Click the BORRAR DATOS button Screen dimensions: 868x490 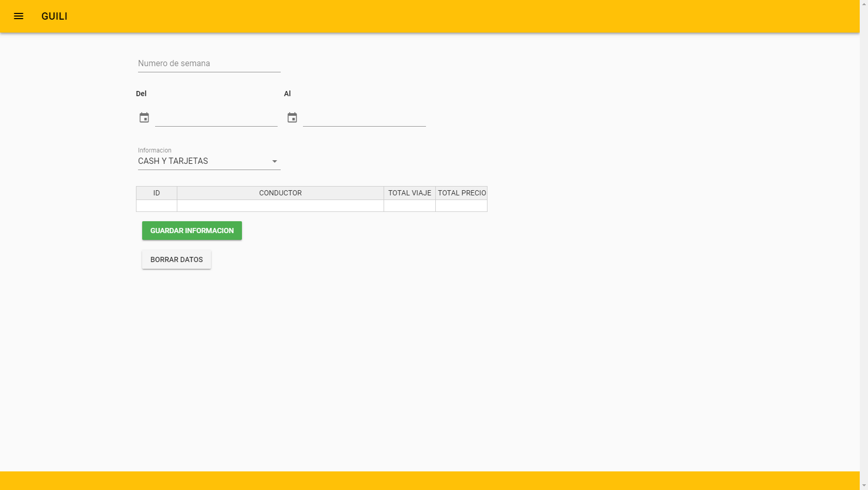(176, 259)
